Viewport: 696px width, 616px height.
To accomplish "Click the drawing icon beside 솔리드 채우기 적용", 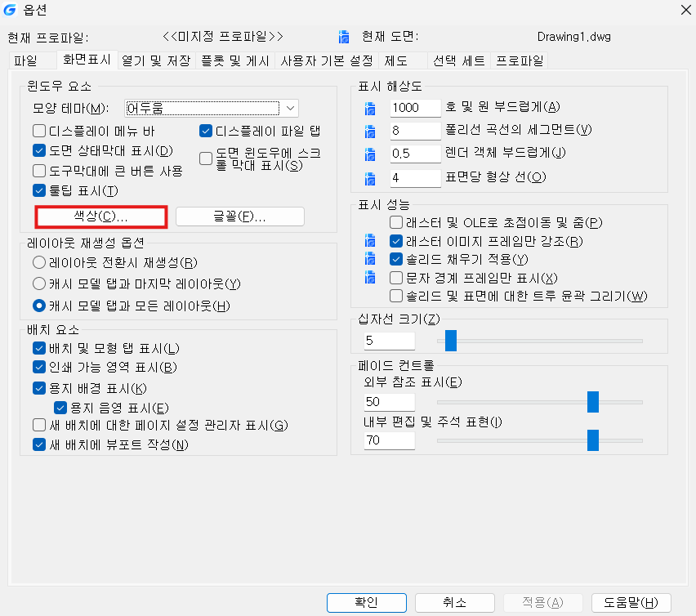I will 370,260.
